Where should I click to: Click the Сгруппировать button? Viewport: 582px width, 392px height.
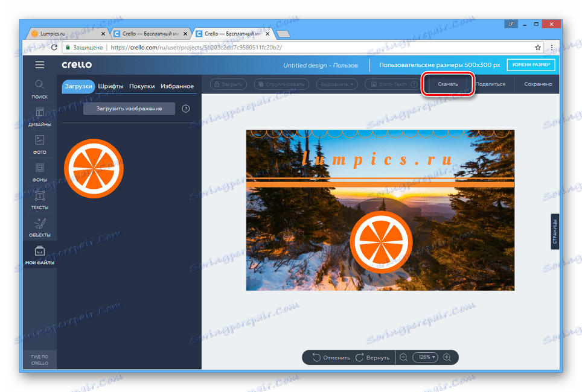point(282,84)
